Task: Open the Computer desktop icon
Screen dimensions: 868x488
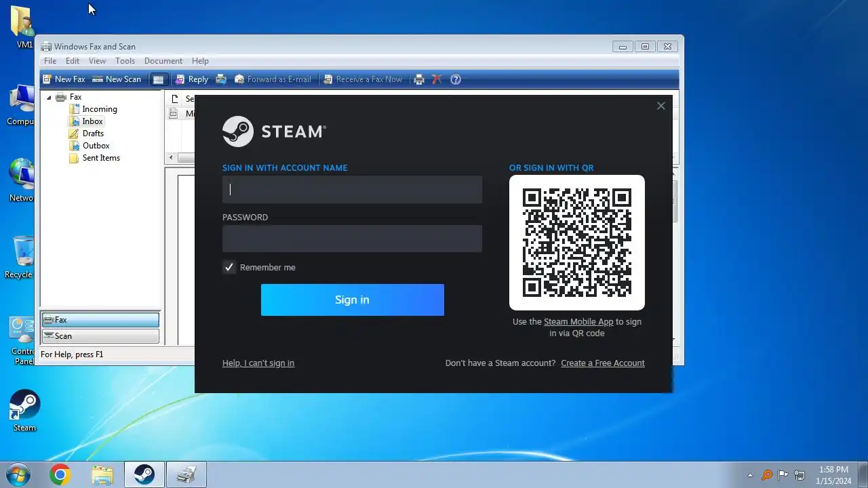Action: click(x=21, y=105)
